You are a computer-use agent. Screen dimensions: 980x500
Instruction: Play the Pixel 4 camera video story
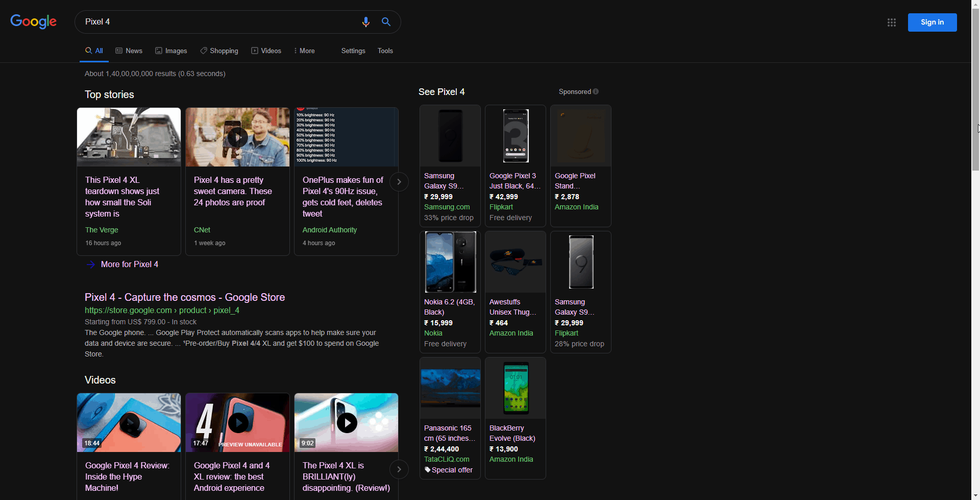pos(237,136)
